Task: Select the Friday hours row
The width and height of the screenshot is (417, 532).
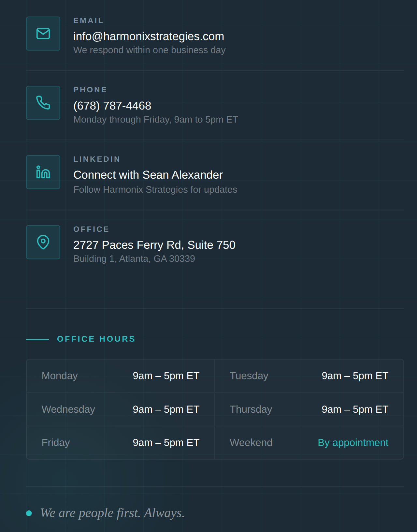Action: (x=121, y=443)
